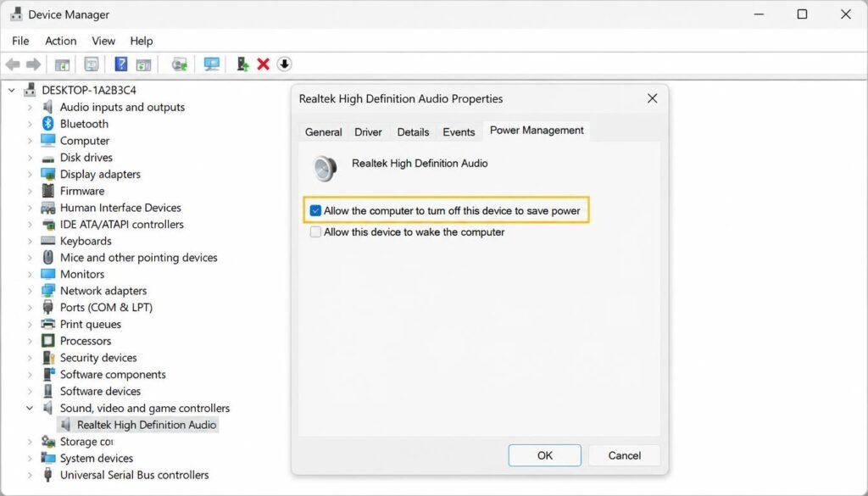This screenshot has width=868, height=496.
Task: Open the Help menu
Action: [x=142, y=41]
